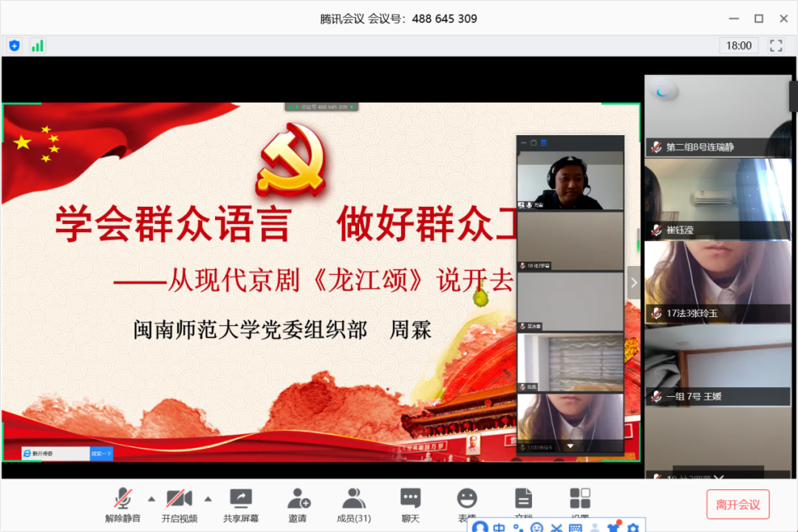Open video options arrow beside 开启视频
Image resolution: width=798 pixels, height=532 pixels.
[x=208, y=497]
